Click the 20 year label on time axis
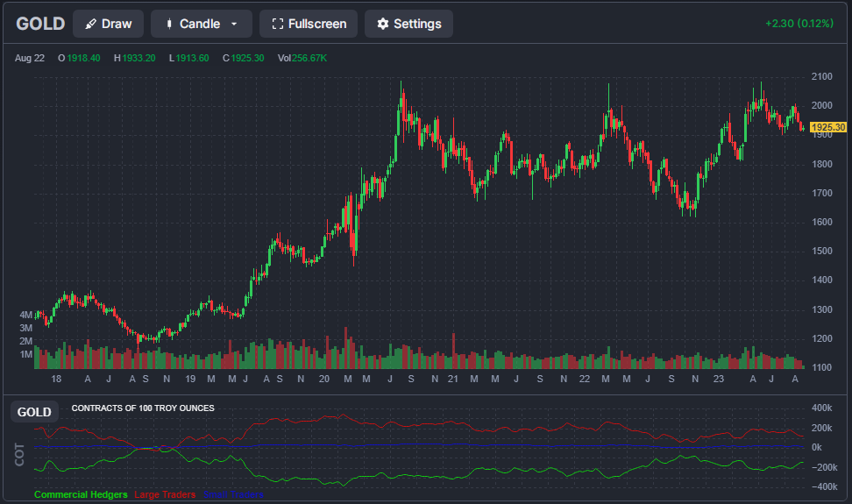The width and height of the screenshot is (852, 504). pos(323,379)
